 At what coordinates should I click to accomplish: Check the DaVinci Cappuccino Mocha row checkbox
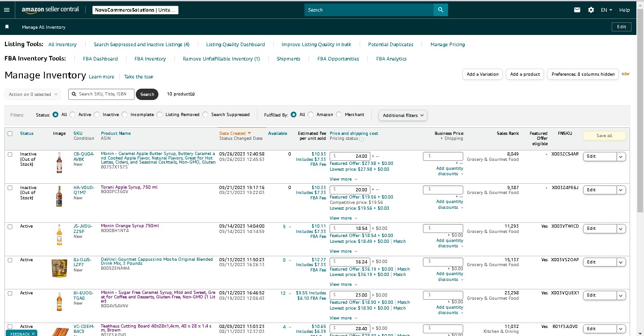(10, 260)
